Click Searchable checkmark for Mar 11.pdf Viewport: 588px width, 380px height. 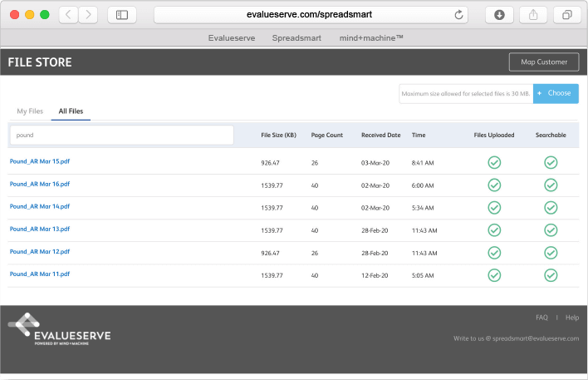551,275
